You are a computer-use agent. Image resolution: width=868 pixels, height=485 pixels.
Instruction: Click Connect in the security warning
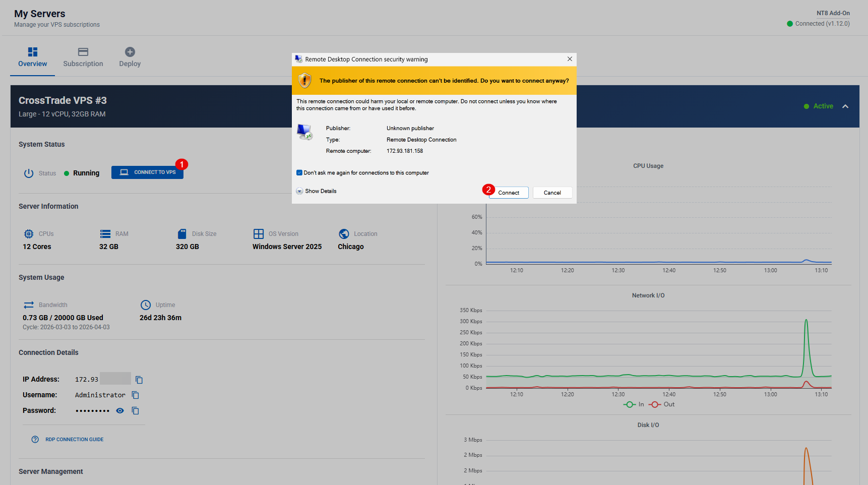[x=509, y=193]
